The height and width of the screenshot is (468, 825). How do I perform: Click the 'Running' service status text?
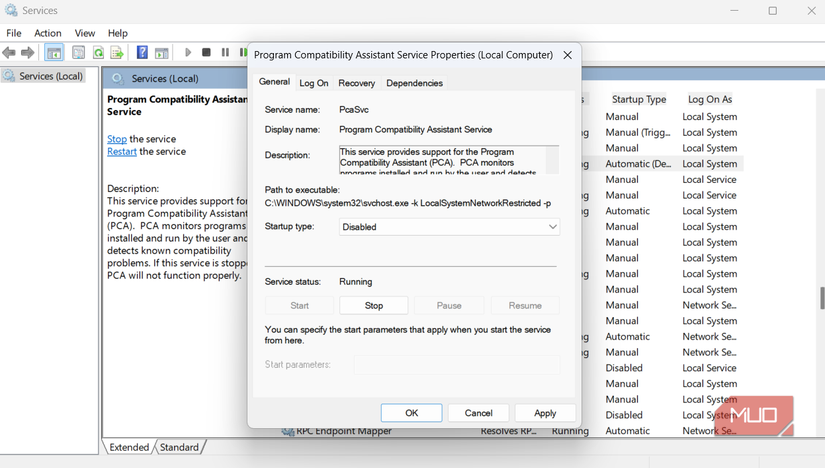click(356, 282)
